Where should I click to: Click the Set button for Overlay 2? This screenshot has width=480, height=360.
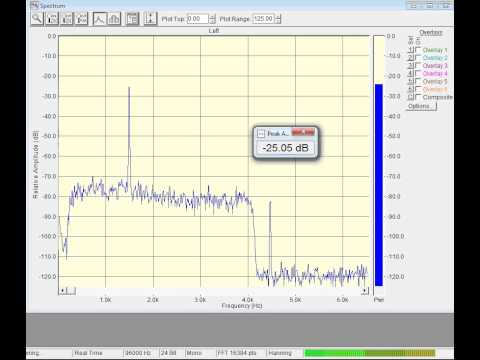[x=411, y=58]
